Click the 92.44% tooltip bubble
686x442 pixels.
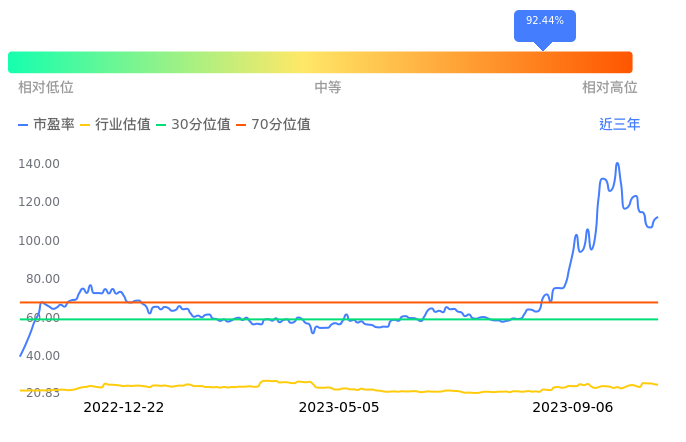point(545,22)
